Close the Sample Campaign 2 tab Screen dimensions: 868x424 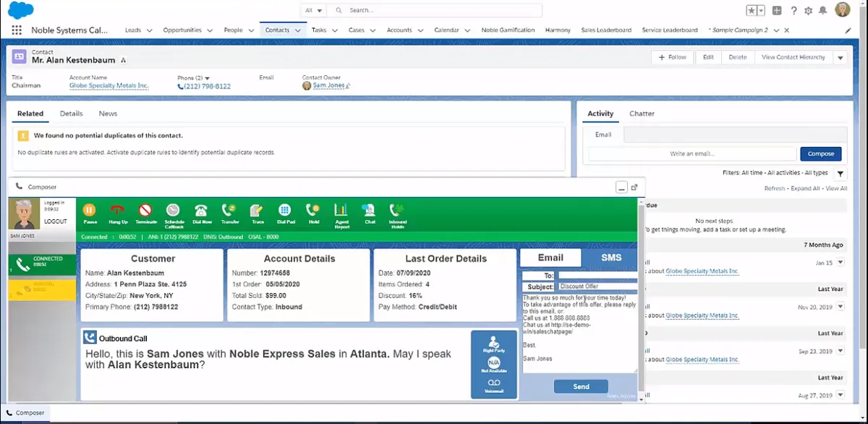[786, 30]
